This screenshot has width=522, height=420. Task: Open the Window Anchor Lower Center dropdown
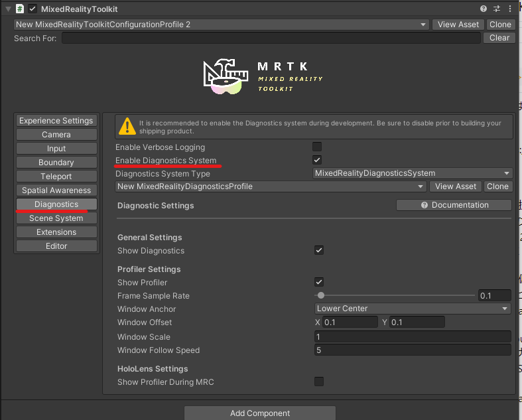[x=413, y=309]
